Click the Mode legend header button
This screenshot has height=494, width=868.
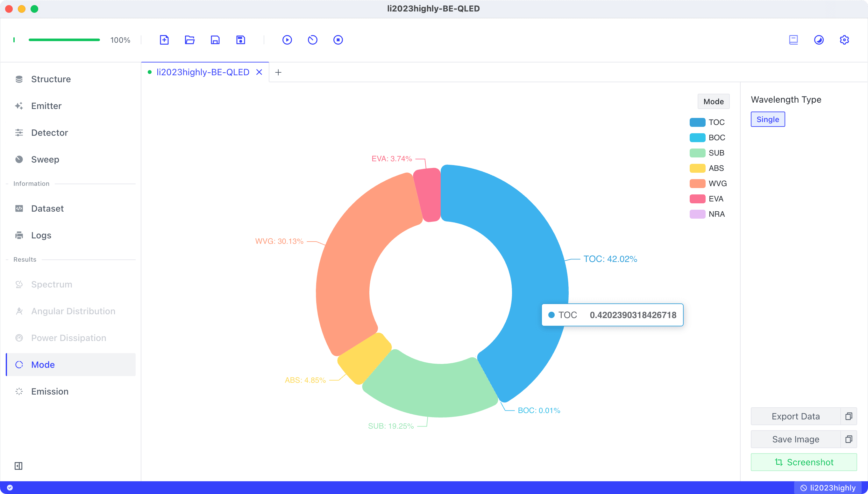tap(714, 101)
